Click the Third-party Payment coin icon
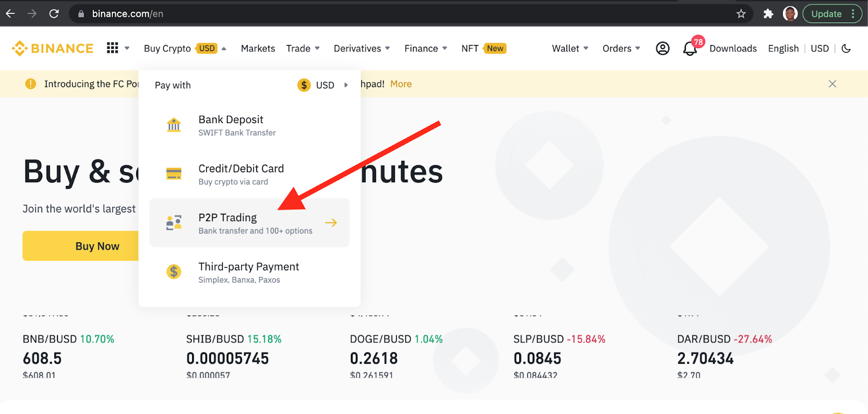Viewport: 868px width, 414px height. pyautogui.click(x=174, y=271)
